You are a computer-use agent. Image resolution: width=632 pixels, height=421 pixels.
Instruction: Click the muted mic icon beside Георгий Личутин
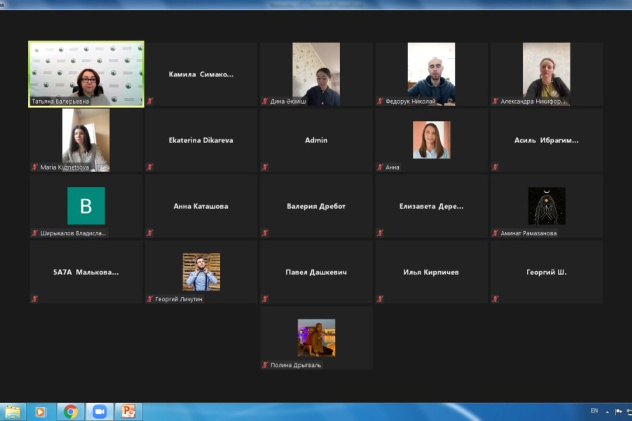click(150, 299)
